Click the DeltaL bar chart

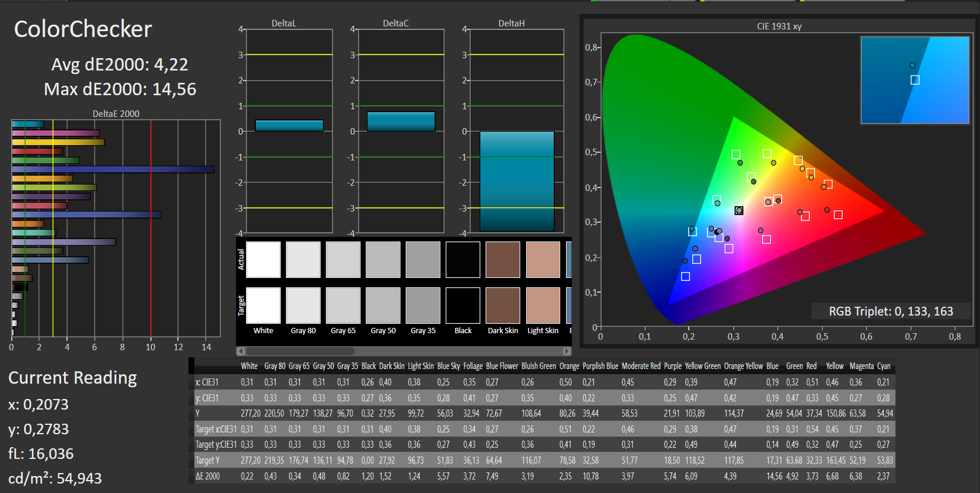click(289, 125)
